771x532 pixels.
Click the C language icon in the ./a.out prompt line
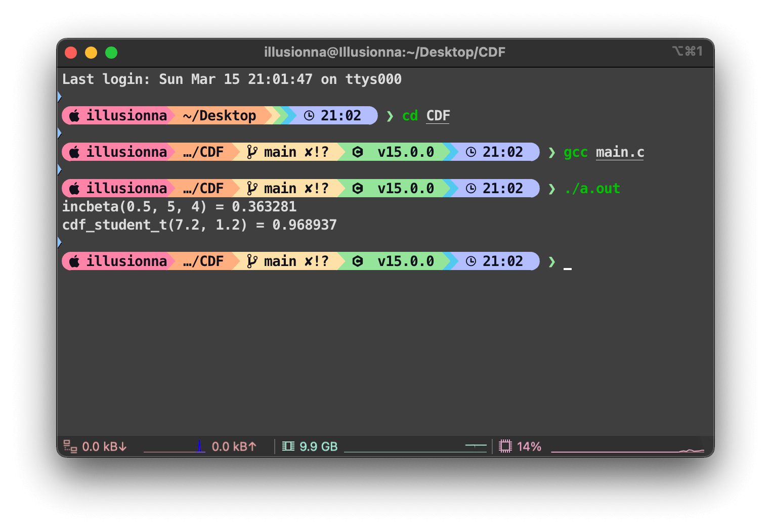click(358, 189)
